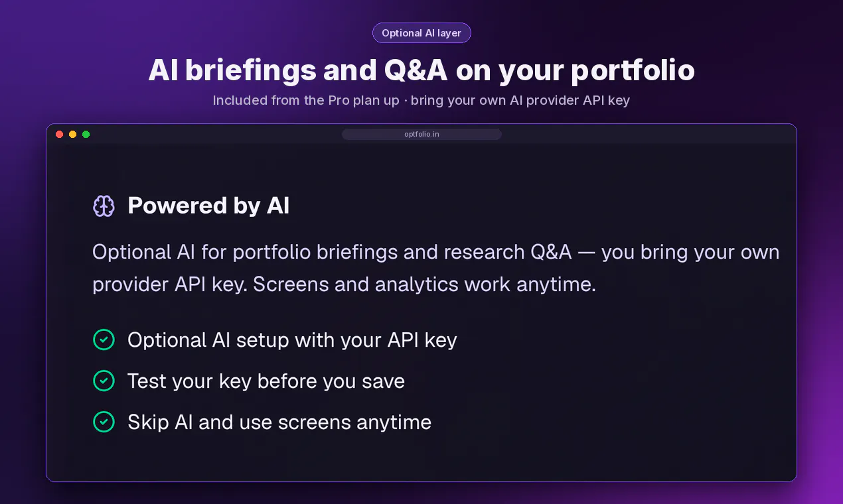
Task: Click the yellow minimize dot in mock window
Action: [73, 134]
